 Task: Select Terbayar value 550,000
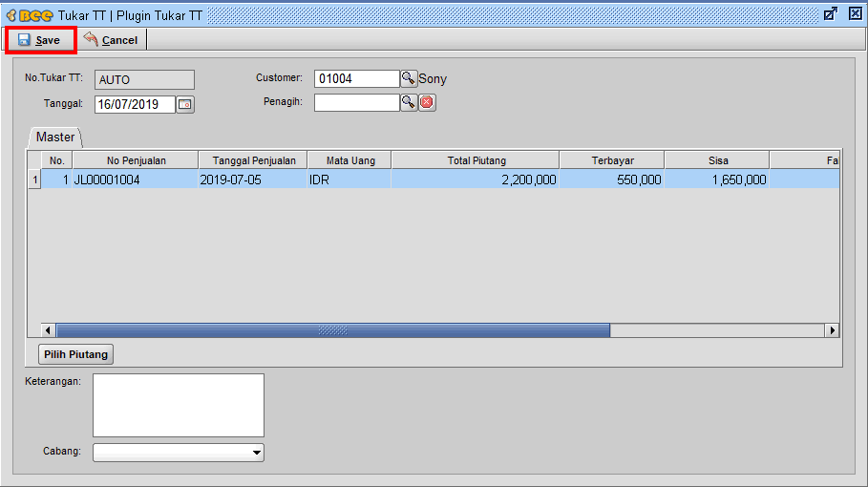(612, 180)
